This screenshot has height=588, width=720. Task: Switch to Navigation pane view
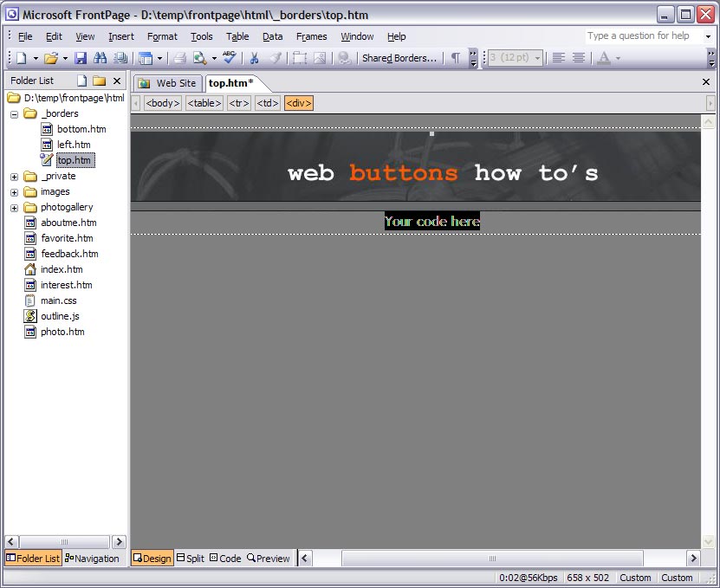click(93, 559)
